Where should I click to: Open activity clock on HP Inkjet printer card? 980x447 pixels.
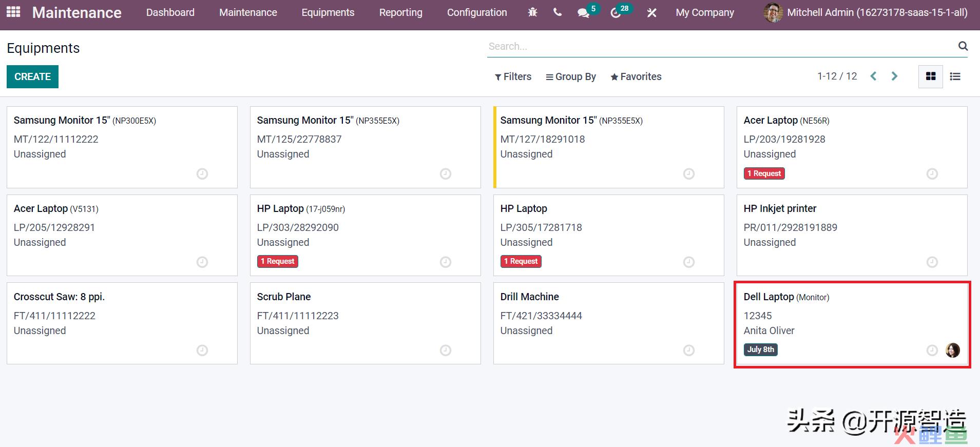932,262
